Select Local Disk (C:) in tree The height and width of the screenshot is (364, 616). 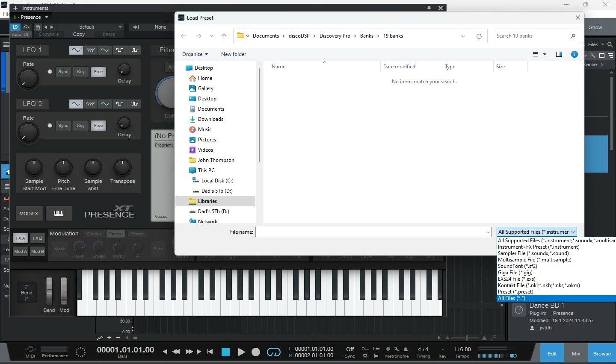click(x=217, y=181)
